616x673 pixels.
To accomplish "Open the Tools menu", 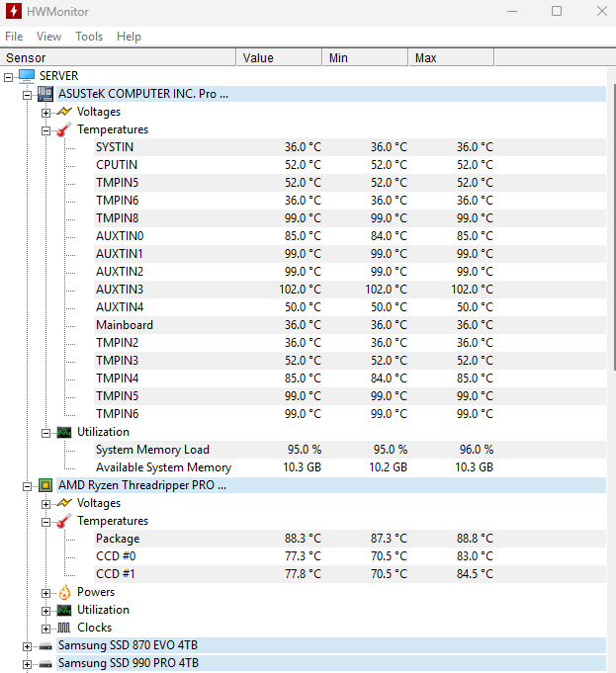I will point(89,37).
